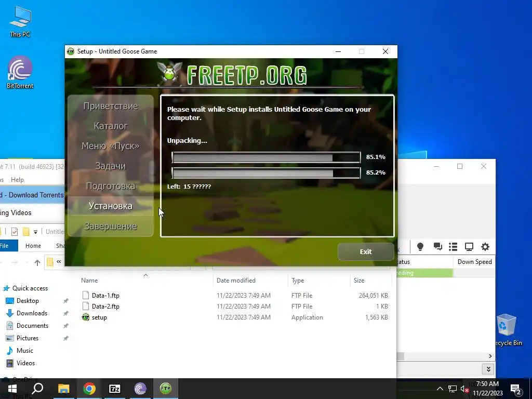
Task: Open the Home ribbon tab in Explorer
Action: (33, 246)
